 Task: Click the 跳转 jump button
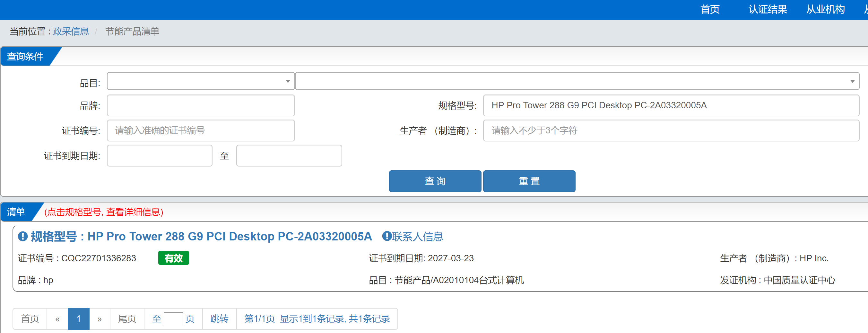point(219,319)
